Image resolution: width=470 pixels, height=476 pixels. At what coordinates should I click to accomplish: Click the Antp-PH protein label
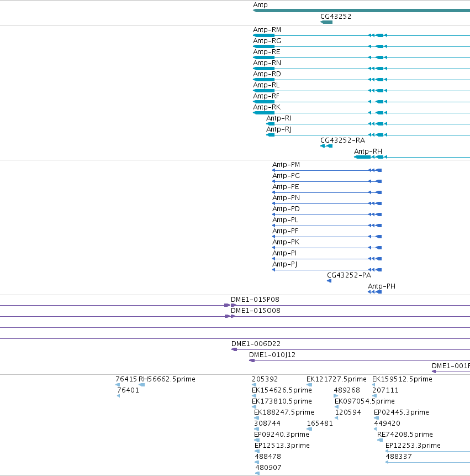pyautogui.click(x=382, y=286)
